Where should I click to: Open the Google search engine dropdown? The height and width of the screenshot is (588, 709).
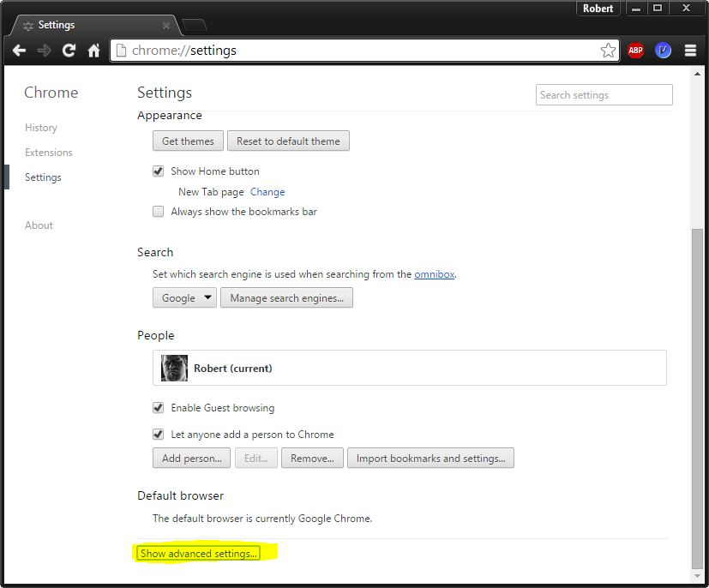pyautogui.click(x=185, y=298)
